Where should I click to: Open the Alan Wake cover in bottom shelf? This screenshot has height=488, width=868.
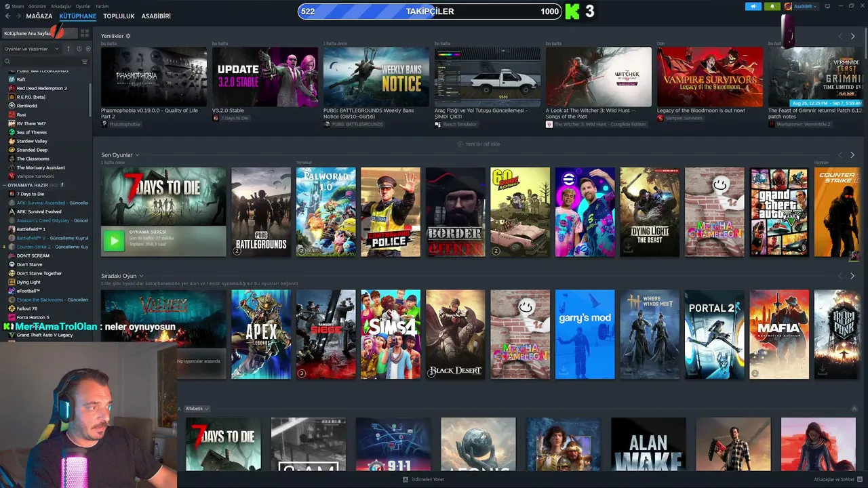point(648,444)
